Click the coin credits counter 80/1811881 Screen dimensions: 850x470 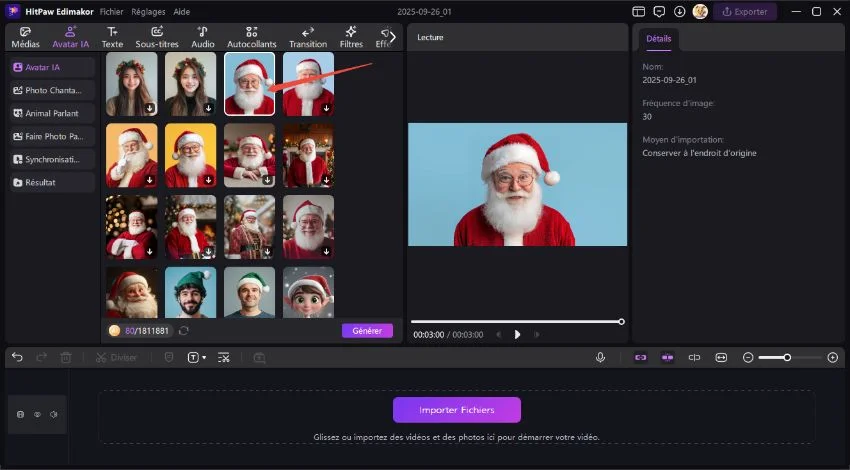click(139, 331)
